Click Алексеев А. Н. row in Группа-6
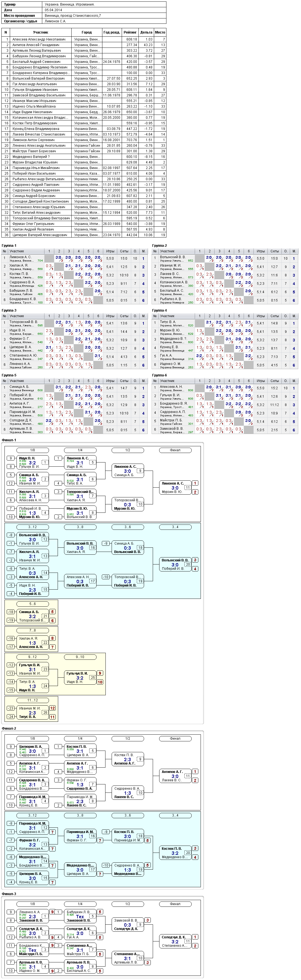This screenshot has width=301, height=980. tap(225, 388)
